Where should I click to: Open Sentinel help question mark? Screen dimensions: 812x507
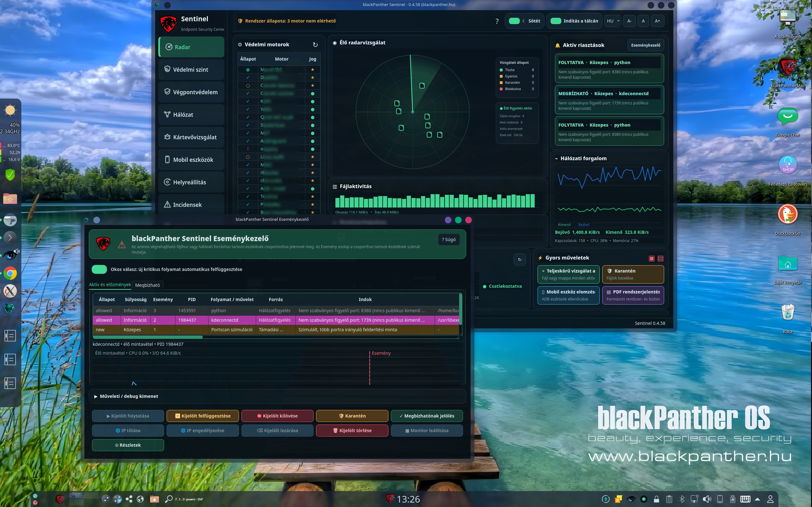point(497,21)
